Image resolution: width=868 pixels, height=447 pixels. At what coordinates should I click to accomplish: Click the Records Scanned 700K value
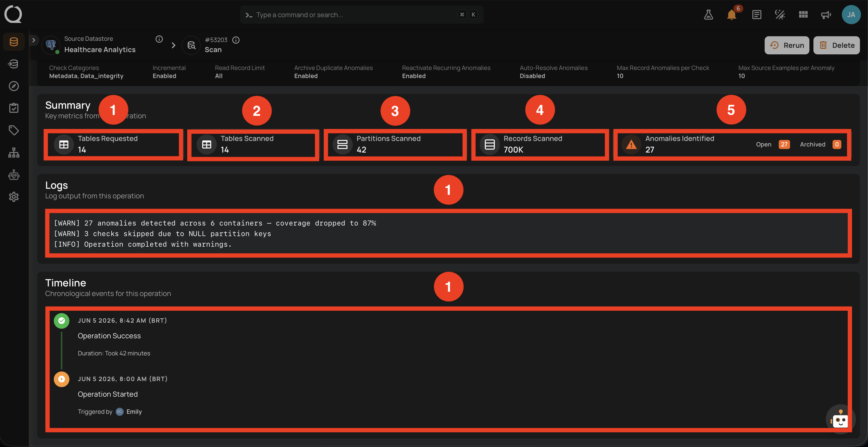[513, 150]
